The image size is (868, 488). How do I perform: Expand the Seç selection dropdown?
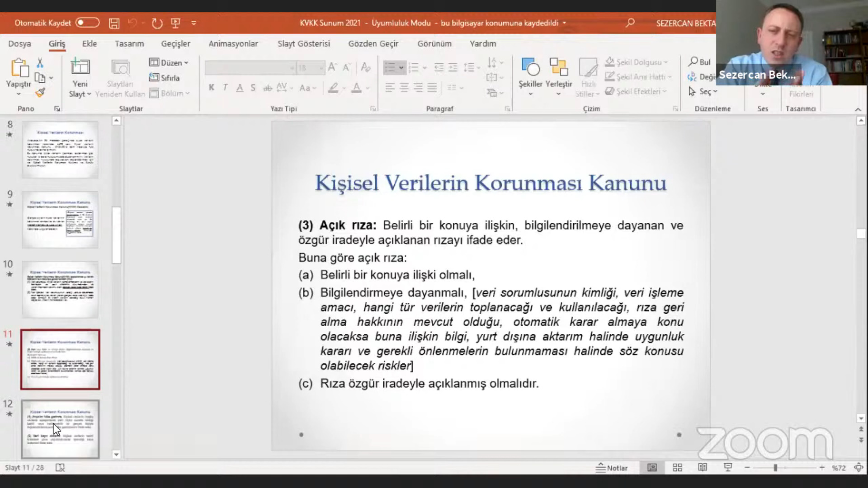coord(704,92)
